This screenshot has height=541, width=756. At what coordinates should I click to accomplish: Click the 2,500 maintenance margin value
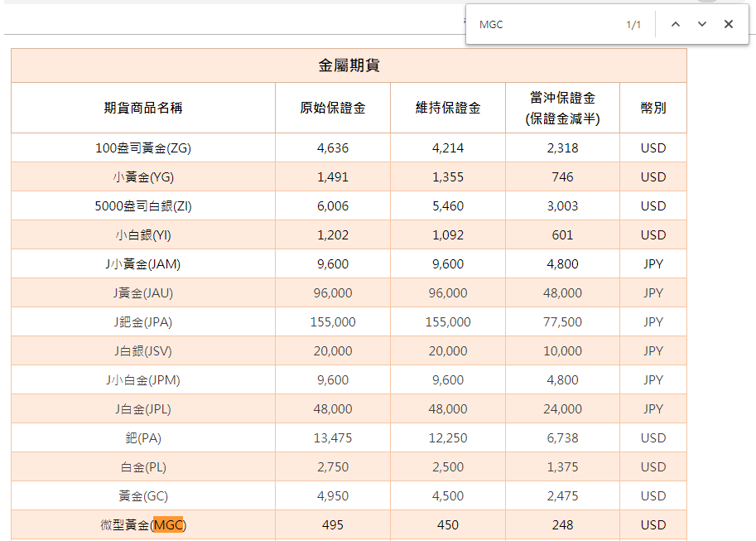pos(448,466)
